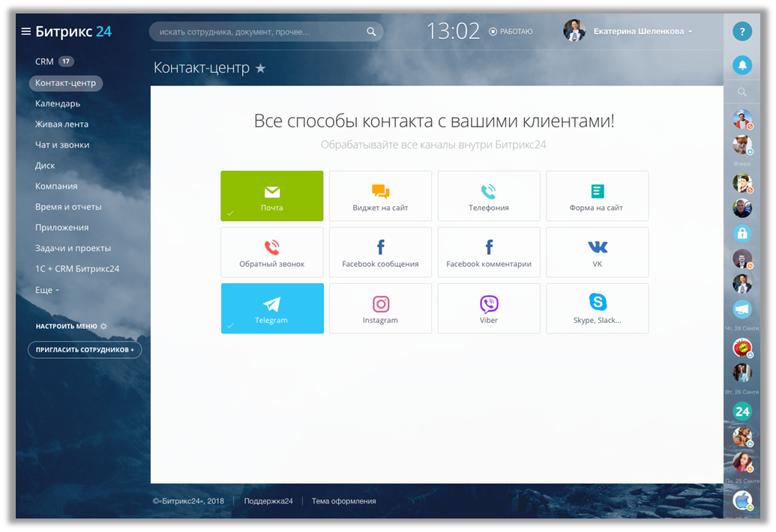Toggle the РАБОТАЮ work status

click(511, 31)
